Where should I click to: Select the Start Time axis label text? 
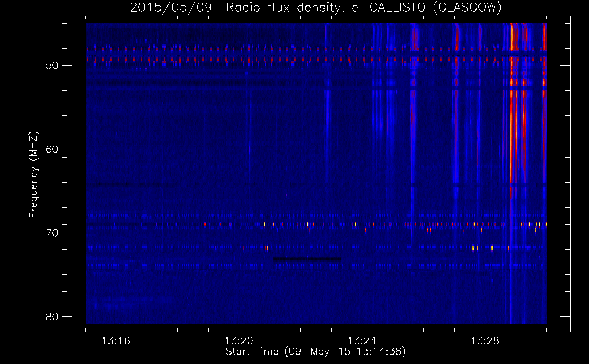pyautogui.click(x=316, y=352)
